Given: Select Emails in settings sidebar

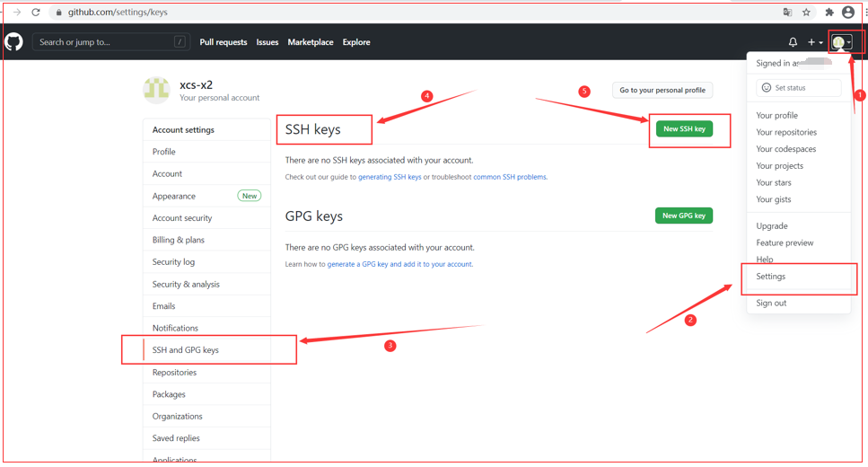Looking at the screenshot, I should 206,306.
